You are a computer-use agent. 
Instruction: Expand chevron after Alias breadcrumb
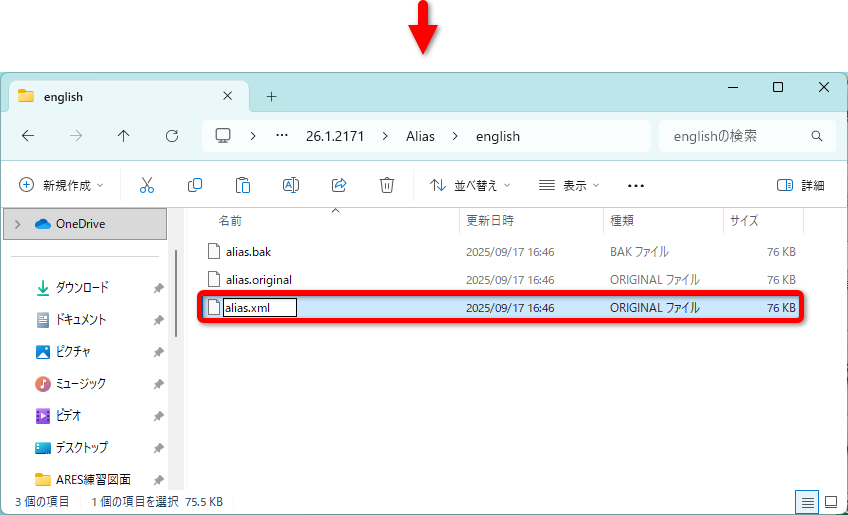coord(455,136)
